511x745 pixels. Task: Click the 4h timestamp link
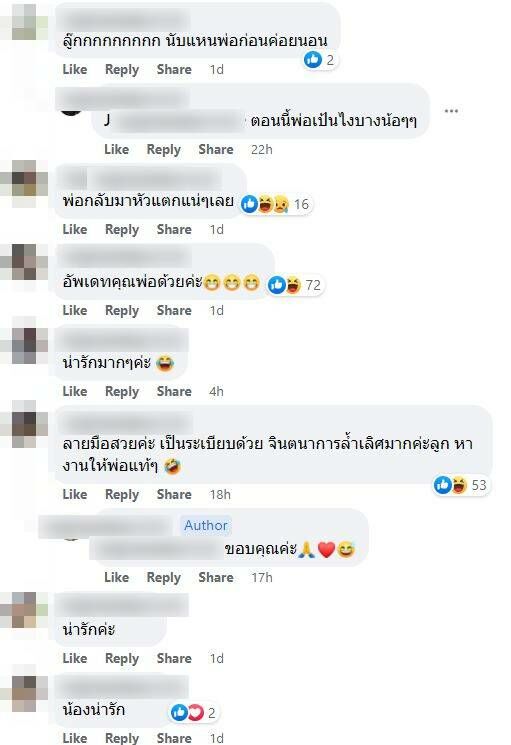coord(216,392)
